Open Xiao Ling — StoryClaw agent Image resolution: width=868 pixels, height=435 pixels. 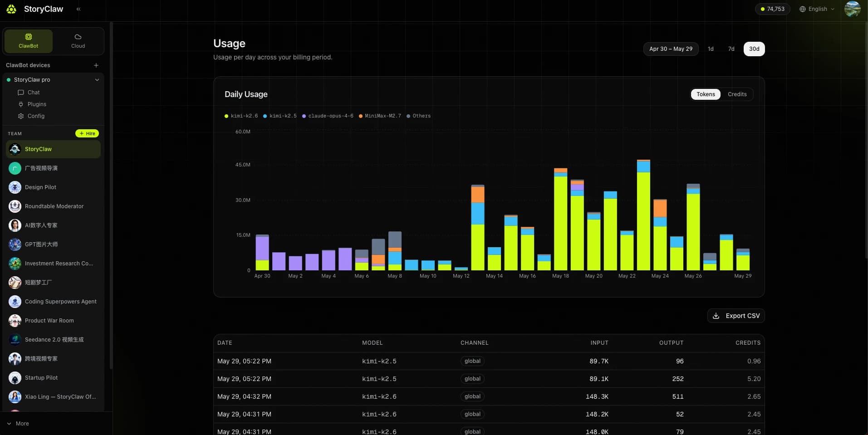pos(54,397)
